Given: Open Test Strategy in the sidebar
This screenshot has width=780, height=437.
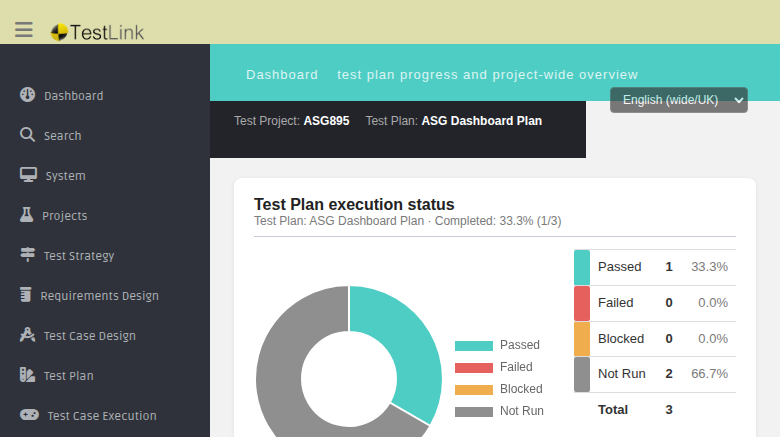Looking at the screenshot, I should click(79, 256).
